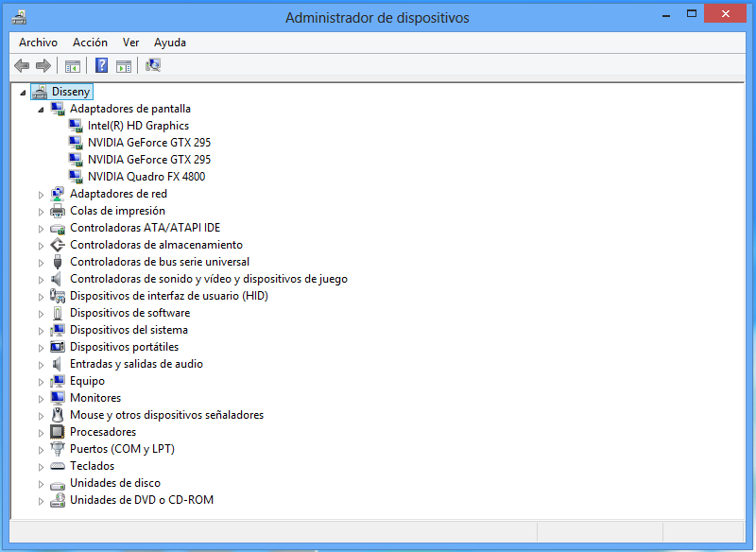Image resolution: width=756 pixels, height=552 pixels.
Task: Click the Unidades de DVD o CD-ROM icon
Action: [58, 500]
